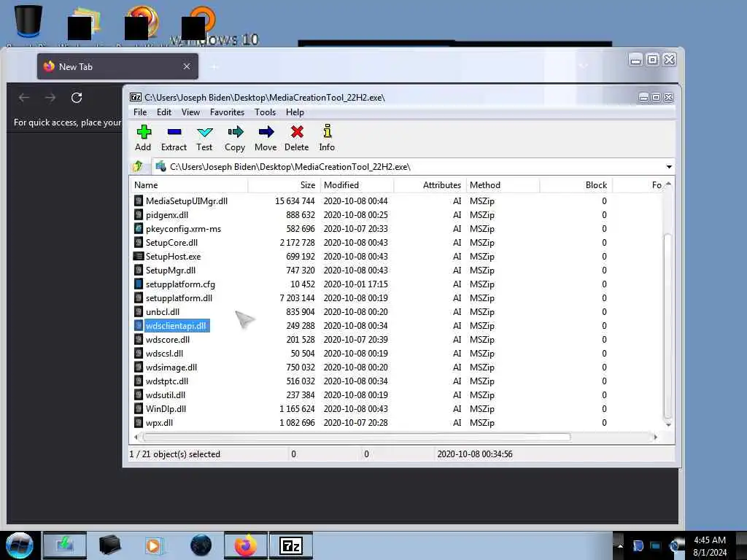
Task: Select MediaSetupUIMgr.dll file
Action: click(187, 201)
